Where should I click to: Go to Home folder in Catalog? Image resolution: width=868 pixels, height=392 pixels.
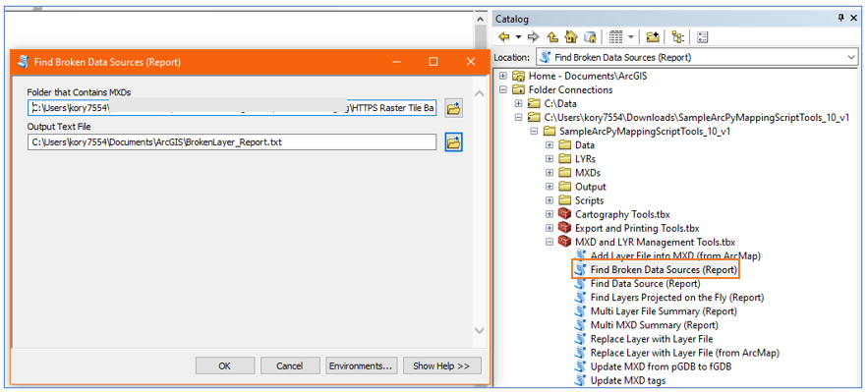click(x=571, y=37)
